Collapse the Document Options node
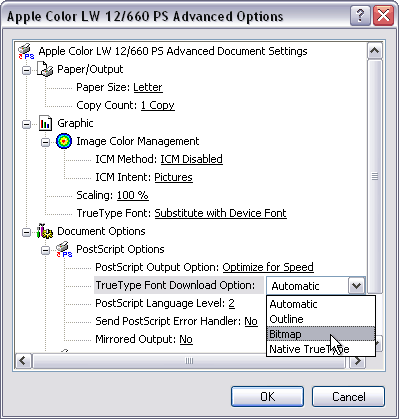Viewport: 399px width, 419px height. click(27, 232)
